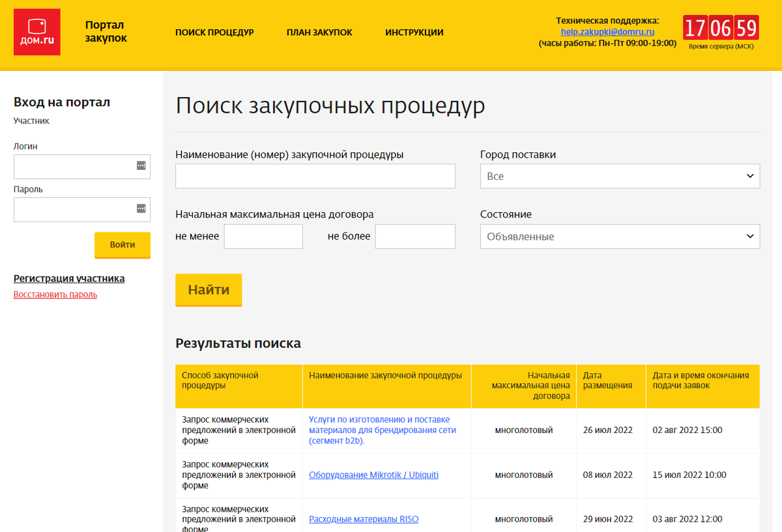Open Оборудование Mikrotik / Ubiquiti procedure link
Image resolution: width=782 pixels, height=532 pixels.
[x=373, y=475]
